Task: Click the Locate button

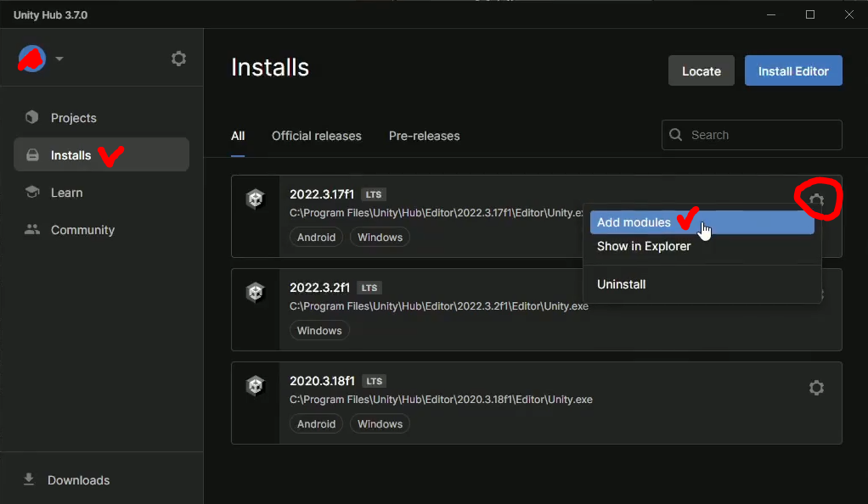Action: [701, 70]
